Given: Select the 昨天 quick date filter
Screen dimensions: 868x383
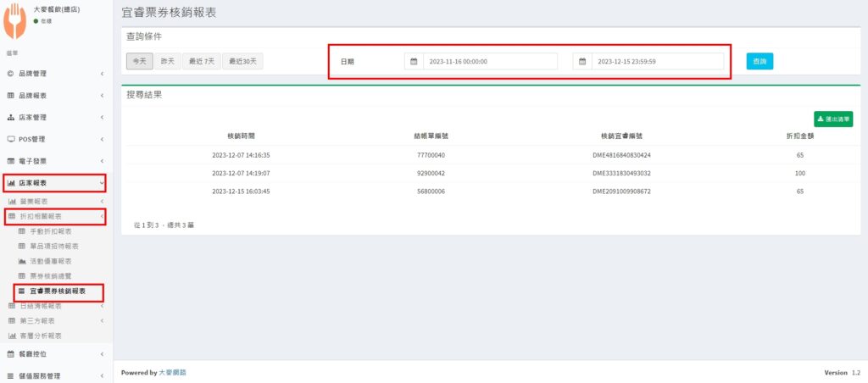Looking at the screenshot, I should click(168, 61).
